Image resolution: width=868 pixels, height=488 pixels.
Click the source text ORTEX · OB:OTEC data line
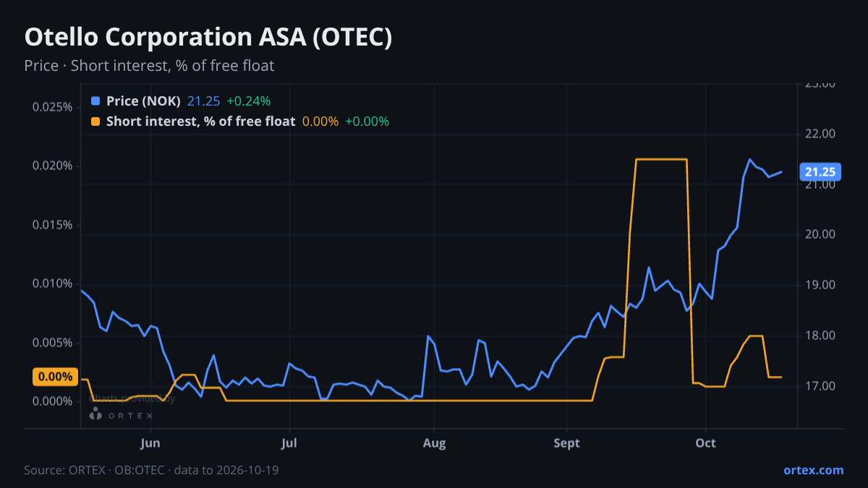click(x=152, y=470)
